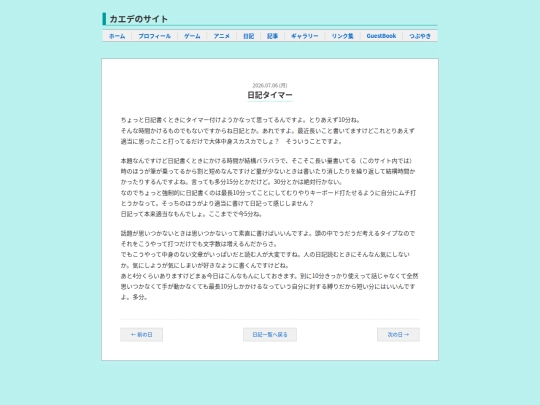This screenshot has height=405, width=540.
Task: Go to the previous day with ← 前の日
Action: coord(142,334)
